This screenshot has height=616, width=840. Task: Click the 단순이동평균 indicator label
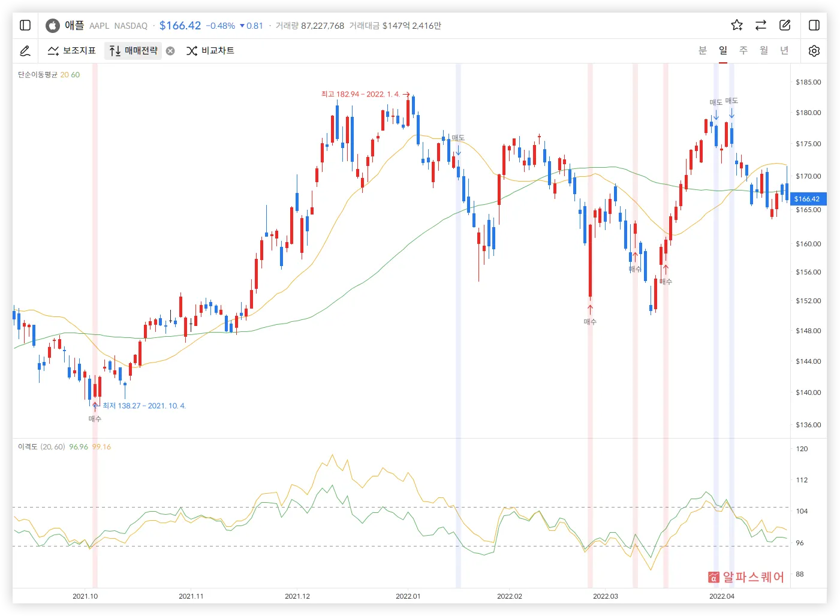[x=38, y=75]
